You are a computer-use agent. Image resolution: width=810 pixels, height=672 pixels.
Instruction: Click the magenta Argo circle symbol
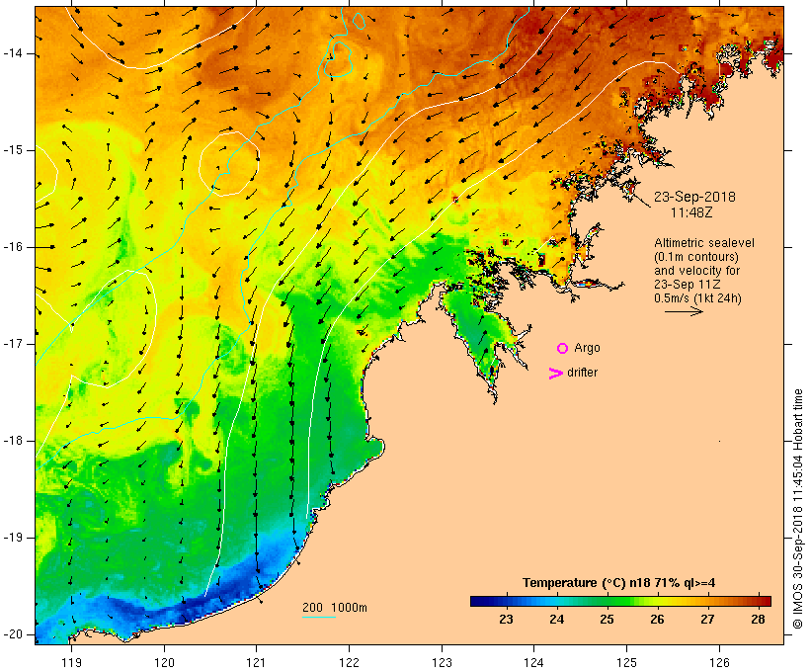coord(562,349)
